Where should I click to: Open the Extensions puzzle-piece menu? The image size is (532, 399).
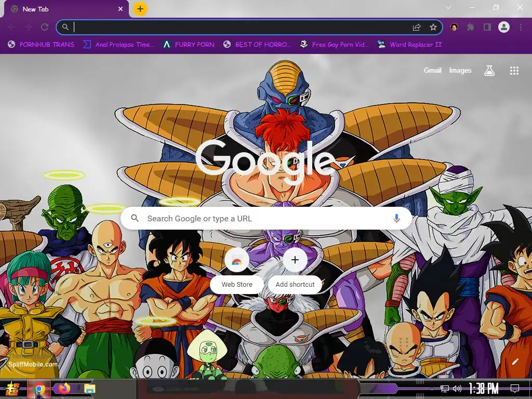point(471,27)
